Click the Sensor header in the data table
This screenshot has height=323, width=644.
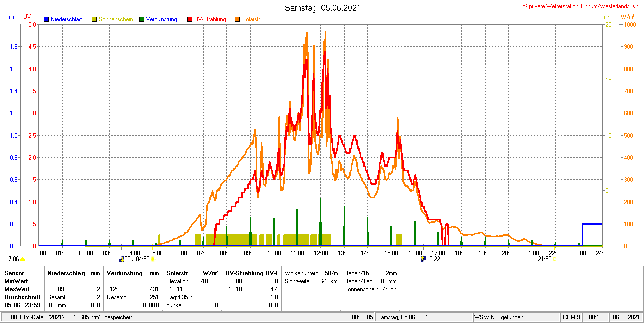pyautogui.click(x=14, y=273)
